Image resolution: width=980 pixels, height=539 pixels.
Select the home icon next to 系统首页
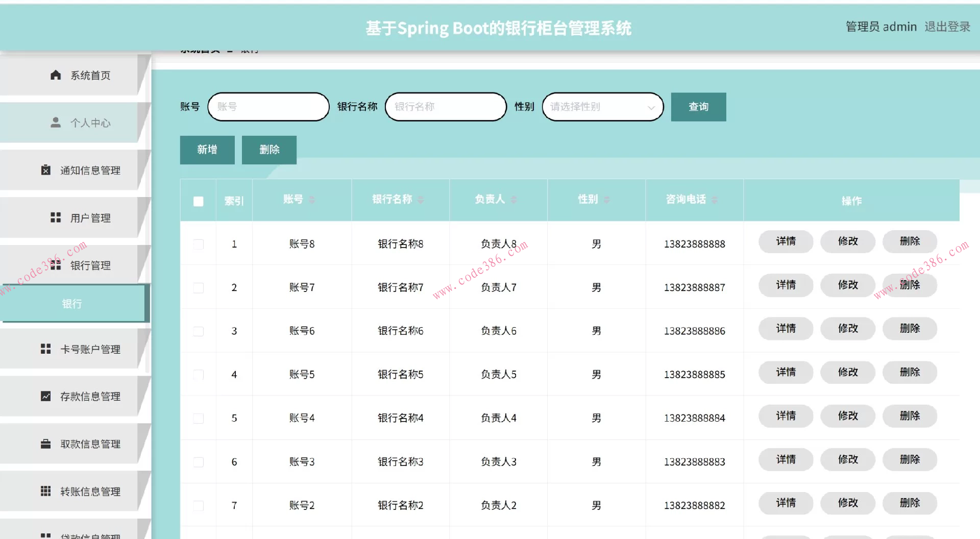[x=56, y=75]
